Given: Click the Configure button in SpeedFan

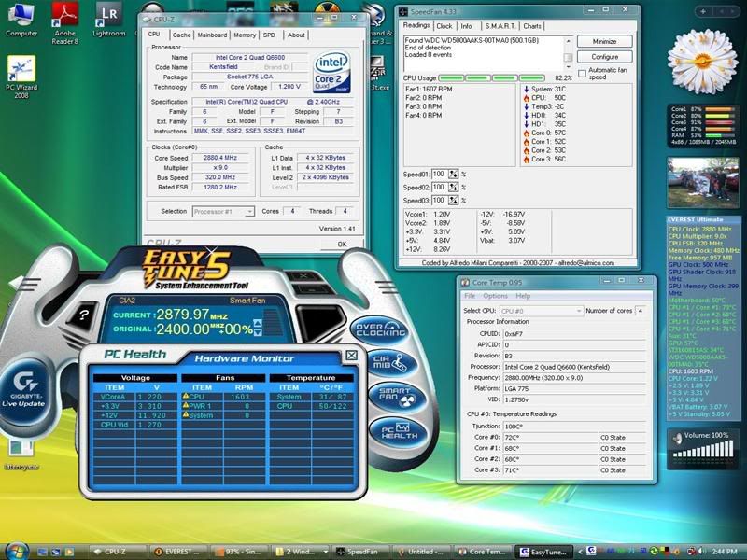Looking at the screenshot, I should 604,57.
